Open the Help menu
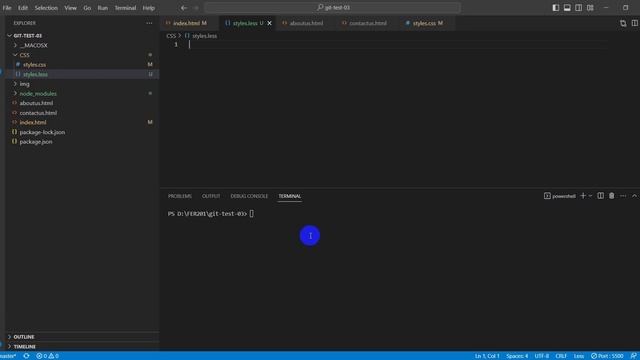640x360 pixels. (x=149, y=8)
